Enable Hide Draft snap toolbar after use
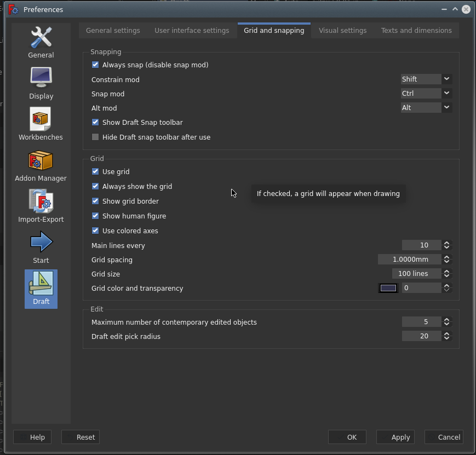 (95, 137)
